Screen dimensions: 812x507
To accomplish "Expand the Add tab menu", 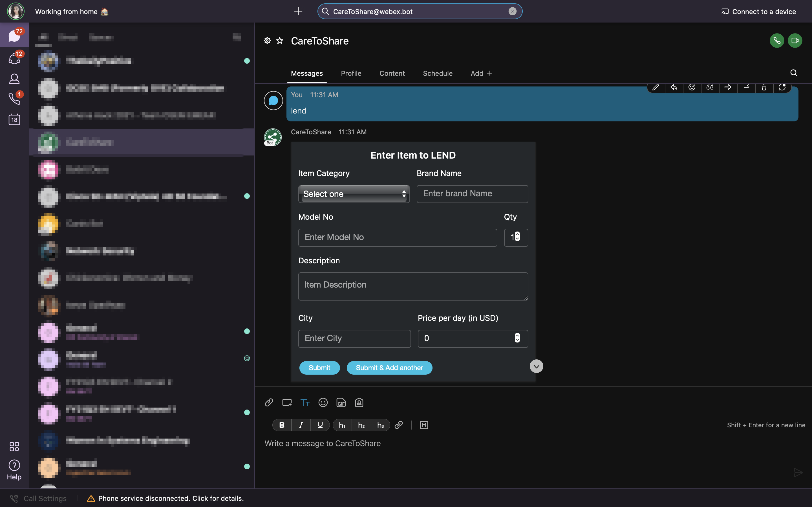I will pos(481,73).
